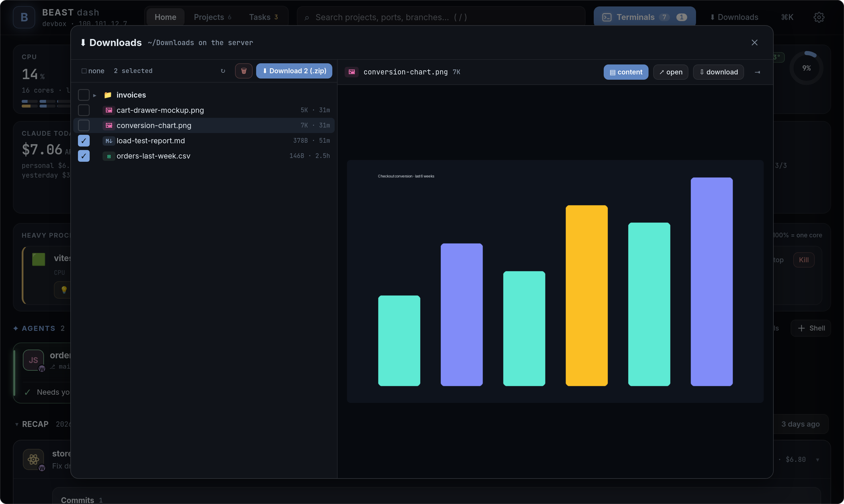The width and height of the screenshot is (844, 504).
Task: Click the refresh icon in Downloads toolbar
Action: coord(223,71)
